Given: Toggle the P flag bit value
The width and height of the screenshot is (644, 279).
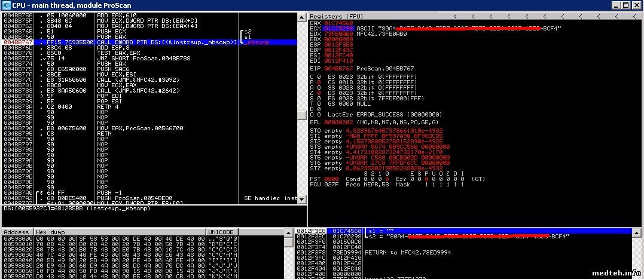Looking at the screenshot, I should coord(319,82).
